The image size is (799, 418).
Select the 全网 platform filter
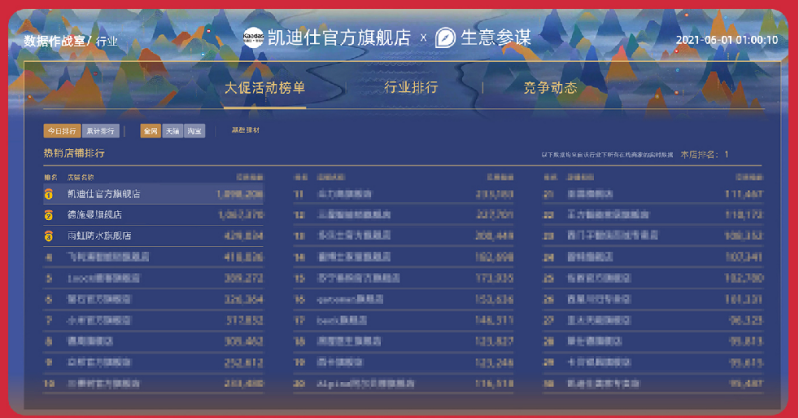pyautogui.click(x=150, y=130)
